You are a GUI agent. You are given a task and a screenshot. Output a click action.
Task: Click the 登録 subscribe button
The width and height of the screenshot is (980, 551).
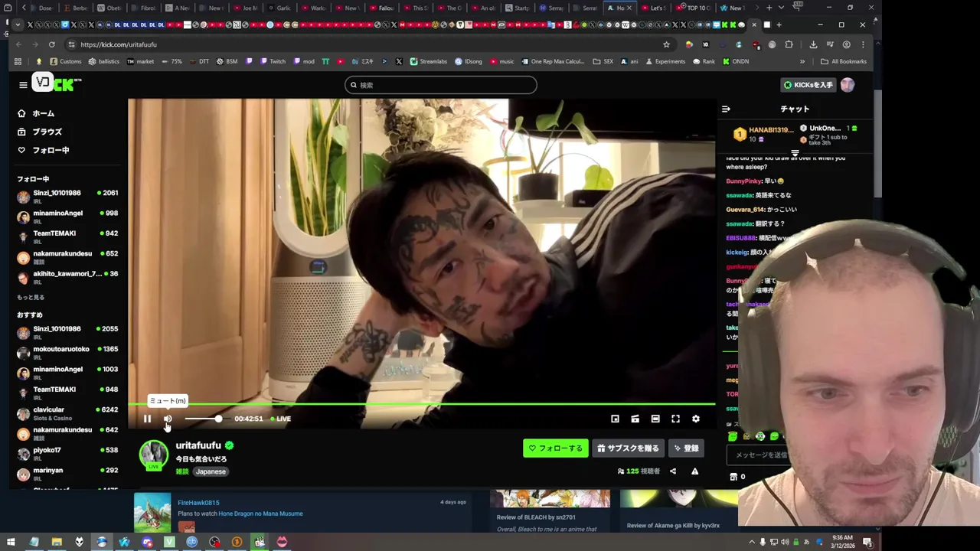686,448
